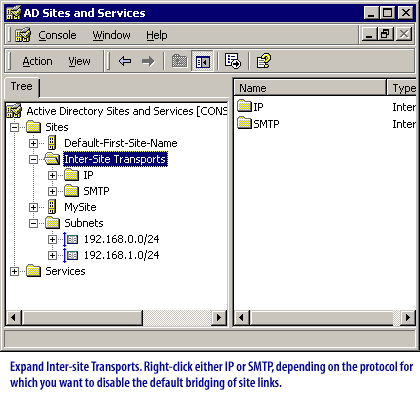Click the AD Sites and Services title bar icon

click(x=14, y=13)
